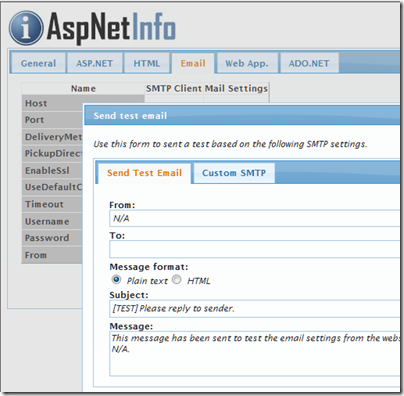Click the Message text area
The width and height of the screenshot is (404, 396).
[x=254, y=354]
